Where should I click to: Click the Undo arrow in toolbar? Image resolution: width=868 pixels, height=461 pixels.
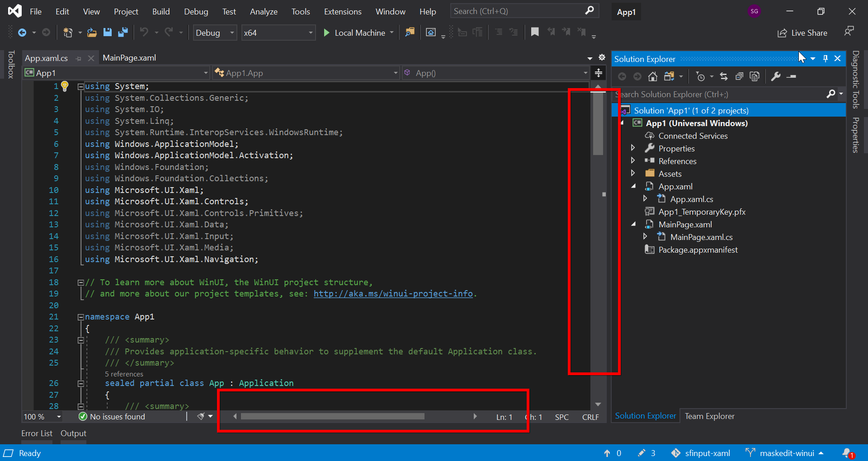[144, 32]
